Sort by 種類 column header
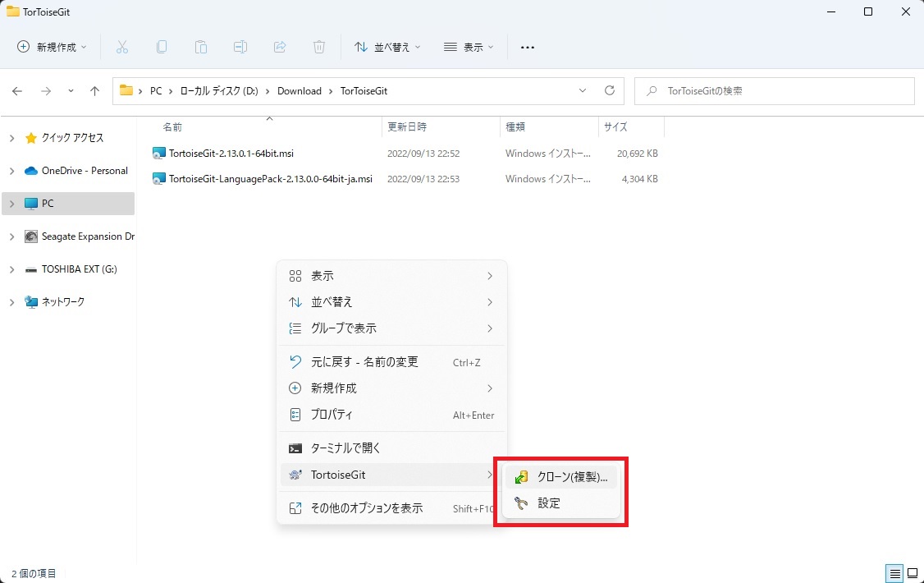Viewport: 924px width, 583px height. (x=515, y=126)
